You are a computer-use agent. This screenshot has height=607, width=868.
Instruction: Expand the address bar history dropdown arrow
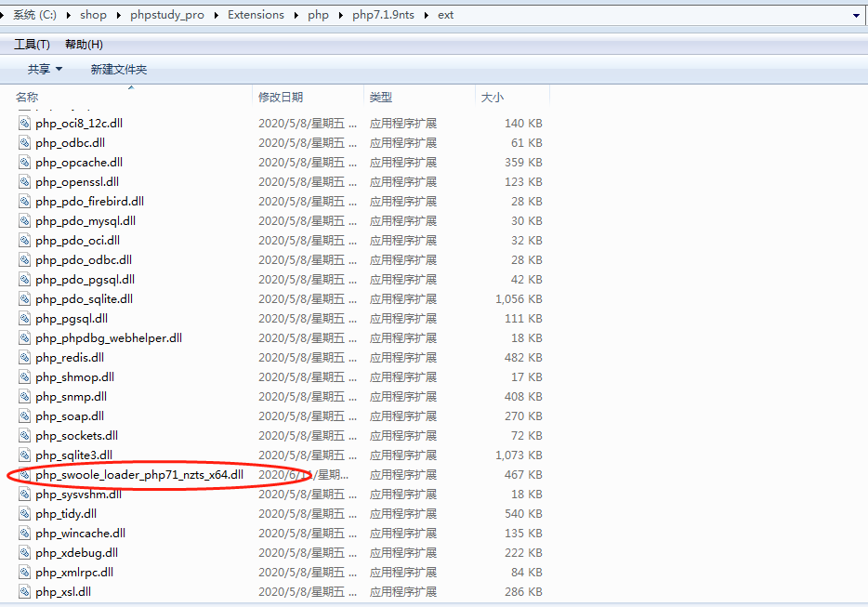856,15
